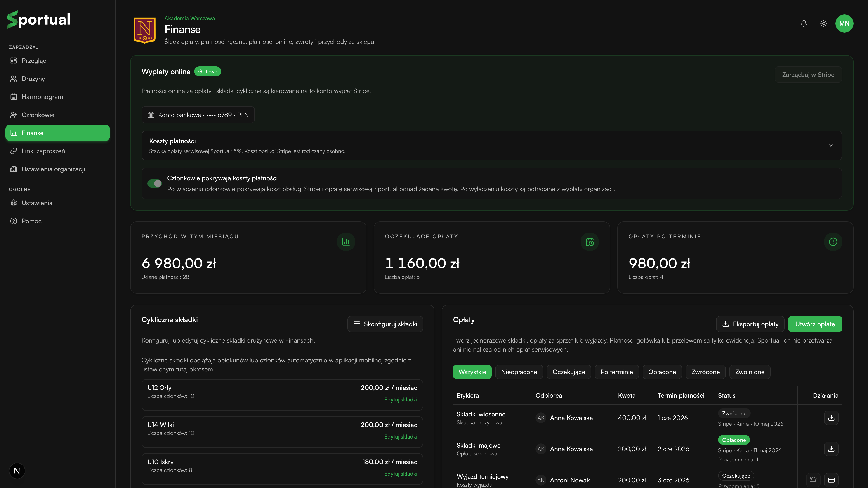The height and width of the screenshot is (488, 868).
Task: Show Opłacone fees tab
Action: pyautogui.click(x=662, y=372)
